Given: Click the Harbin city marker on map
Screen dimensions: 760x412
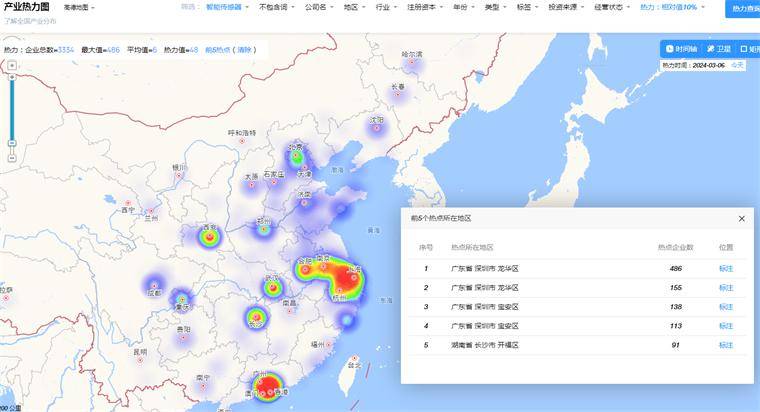Looking at the screenshot, I should tap(409, 62).
